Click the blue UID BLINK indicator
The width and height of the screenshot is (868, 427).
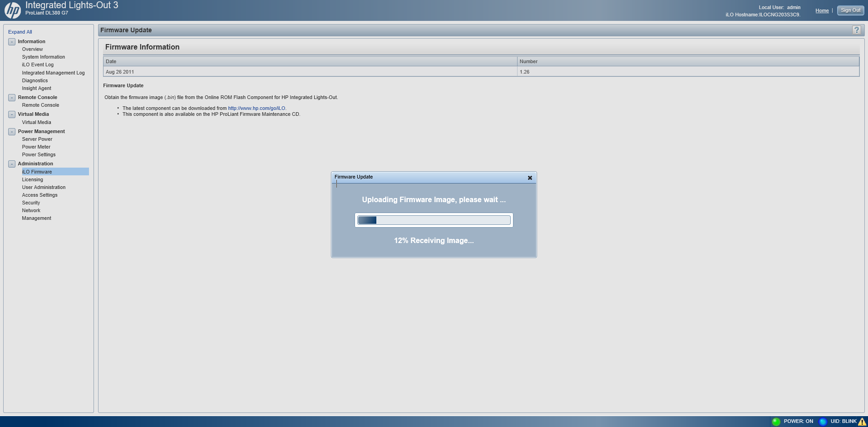tap(823, 422)
